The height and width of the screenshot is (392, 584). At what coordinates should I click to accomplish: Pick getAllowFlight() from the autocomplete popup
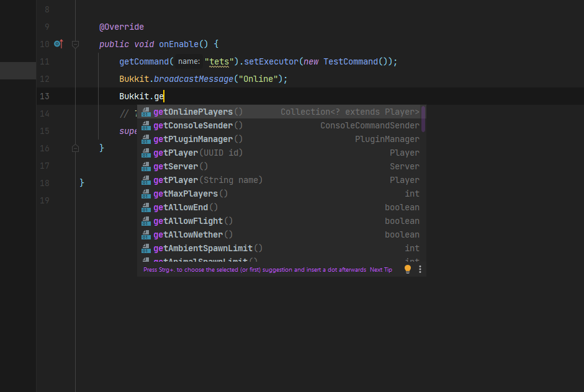tap(193, 221)
